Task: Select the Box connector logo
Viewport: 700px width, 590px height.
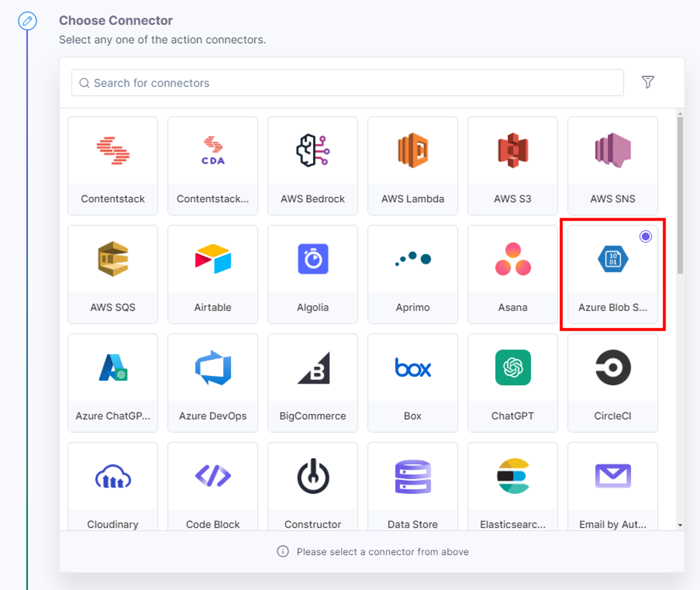Action: 413,367
